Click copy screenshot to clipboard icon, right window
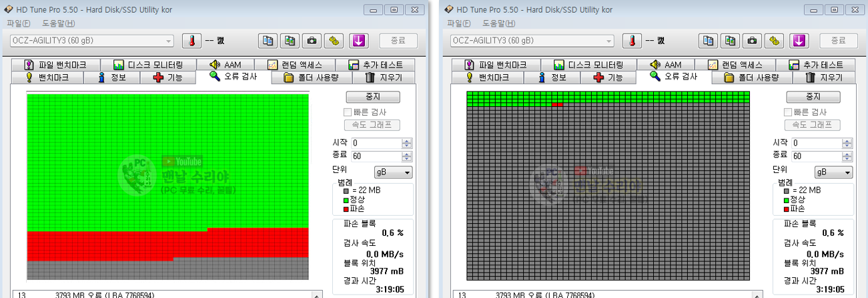This screenshot has width=868, height=298. point(730,41)
